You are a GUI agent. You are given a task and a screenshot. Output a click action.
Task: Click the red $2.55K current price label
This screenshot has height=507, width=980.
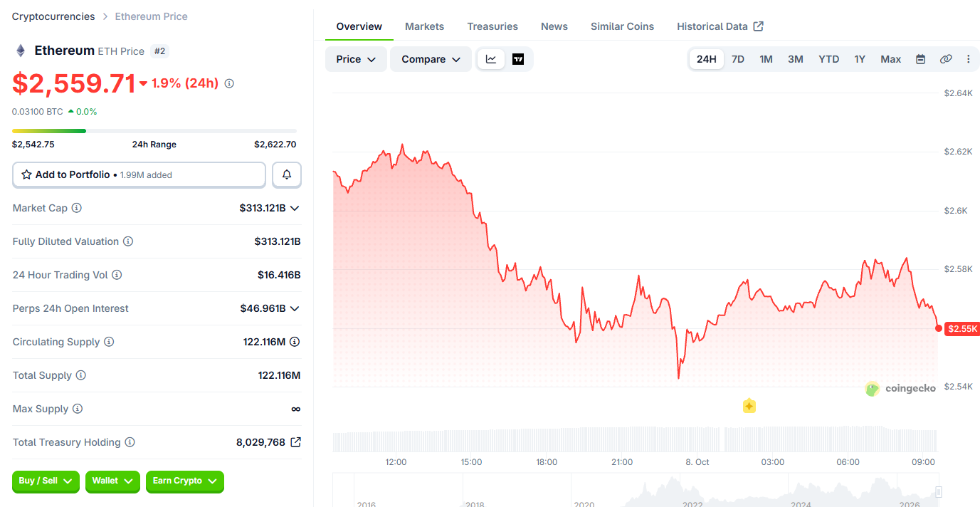(962, 329)
